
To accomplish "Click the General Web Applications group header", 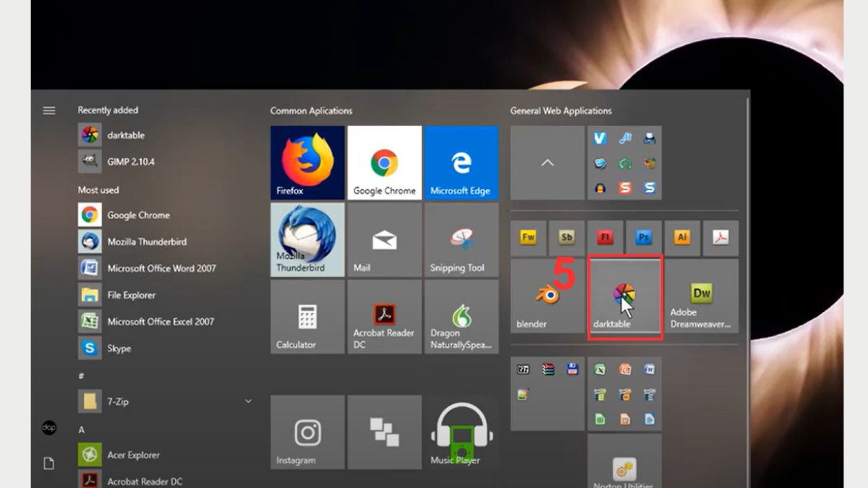I will point(561,111).
